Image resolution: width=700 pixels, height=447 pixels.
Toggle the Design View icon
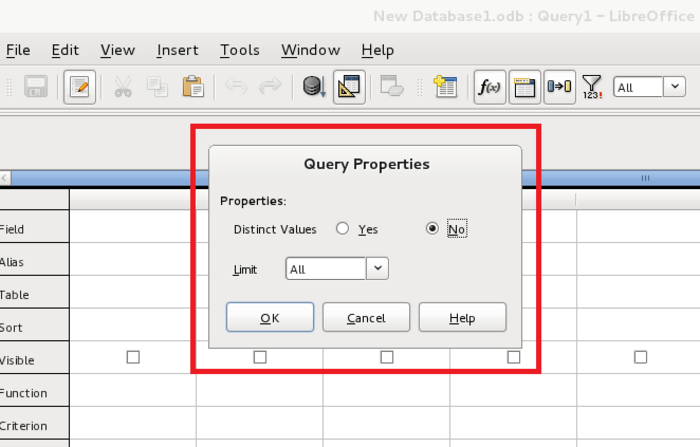coord(349,87)
